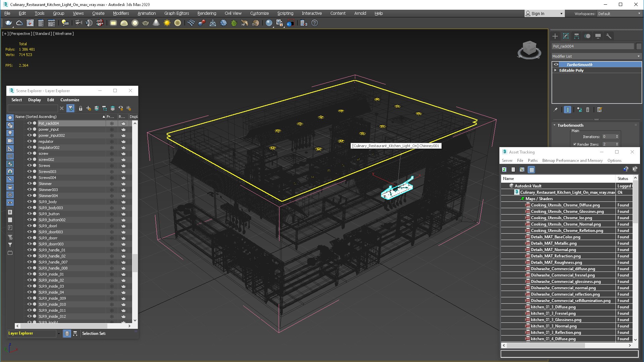Click the Scene Explorer vertical scrollbar thumb

click(135, 263)
